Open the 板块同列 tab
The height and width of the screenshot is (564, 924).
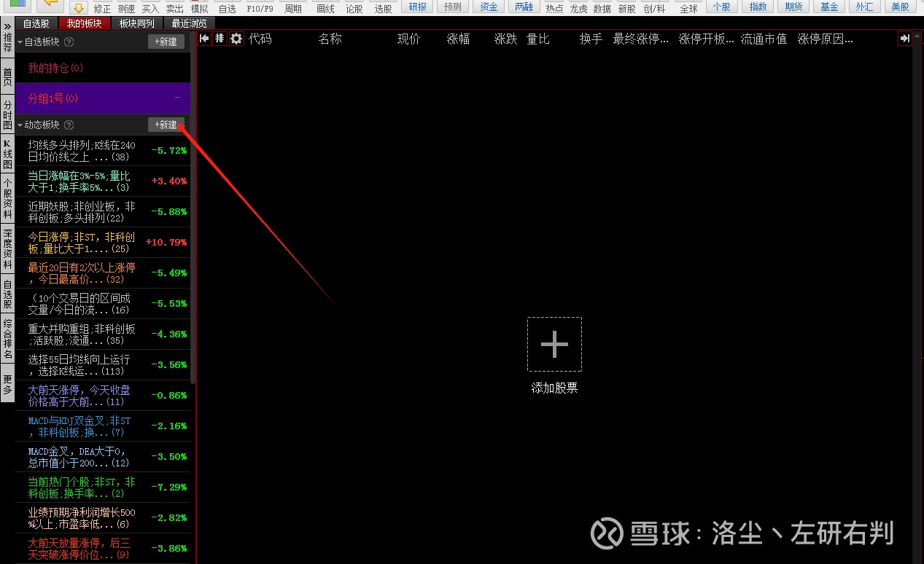pyautogui.click(x=136, y=23)
